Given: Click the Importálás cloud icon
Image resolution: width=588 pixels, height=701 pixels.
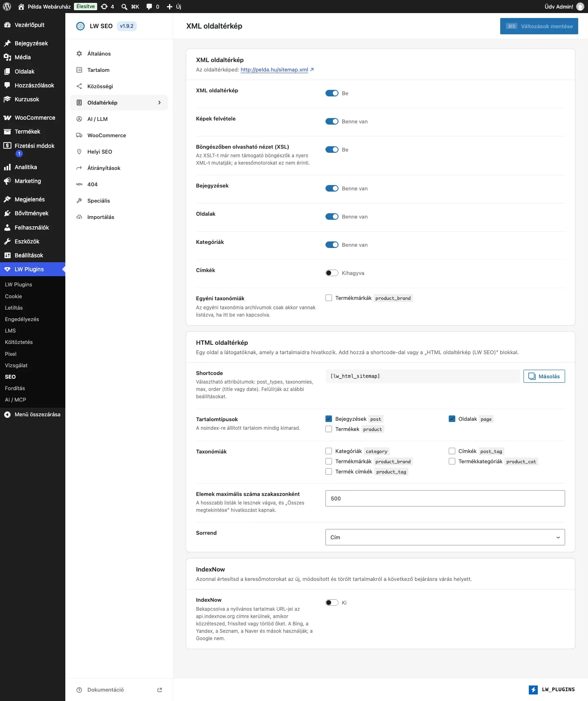Looking at the screenshot, I should tap(79, 217).
